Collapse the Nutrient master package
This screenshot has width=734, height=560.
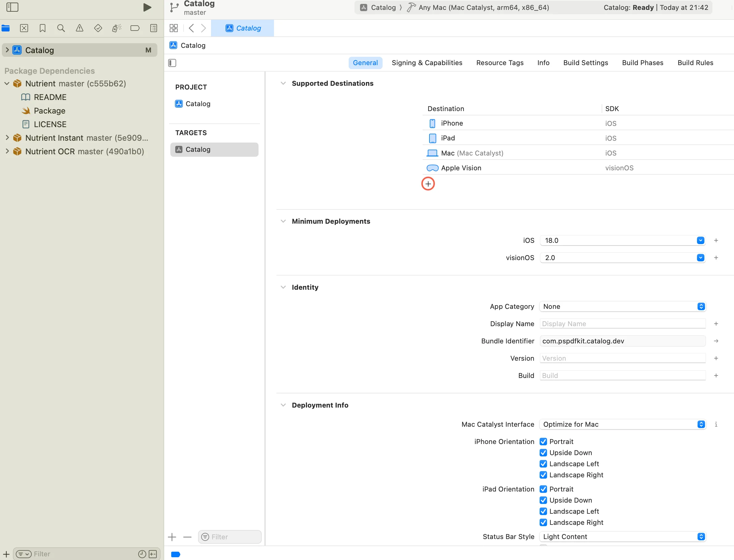(x=7, y=83)
